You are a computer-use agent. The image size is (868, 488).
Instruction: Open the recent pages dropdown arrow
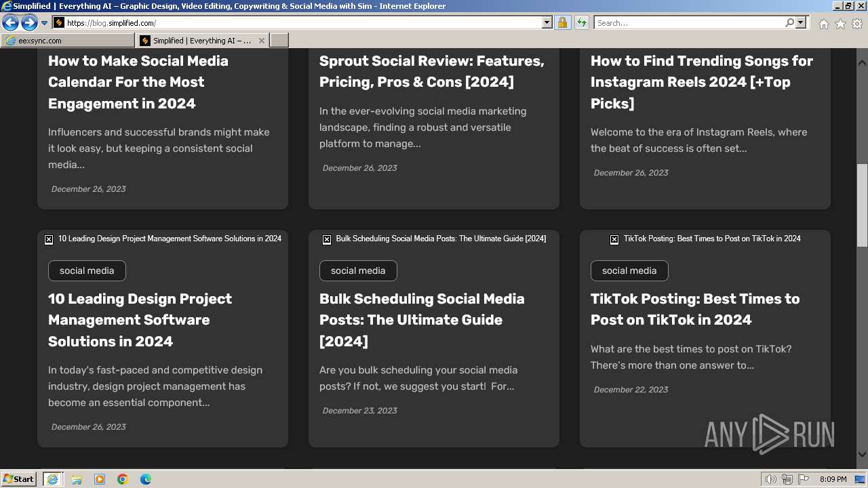coord(45,23)
